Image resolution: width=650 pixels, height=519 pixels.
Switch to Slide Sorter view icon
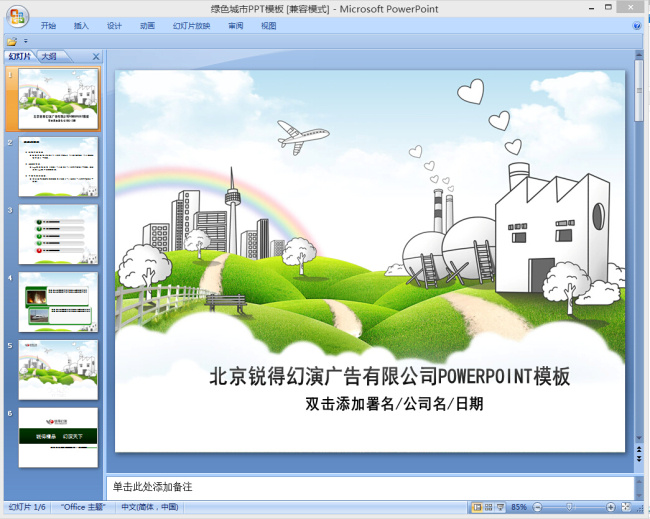pyautogui.click(x=489, y=507)
